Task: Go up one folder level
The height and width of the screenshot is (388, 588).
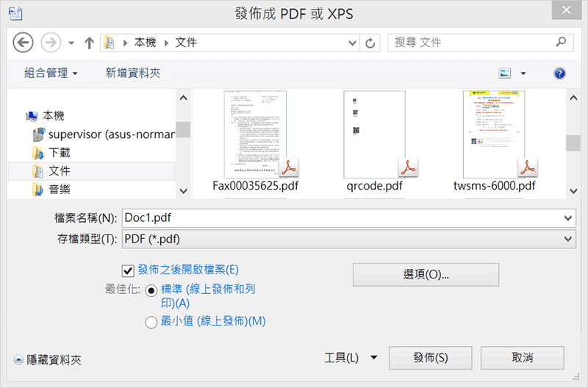Action: tap(89, 43)
